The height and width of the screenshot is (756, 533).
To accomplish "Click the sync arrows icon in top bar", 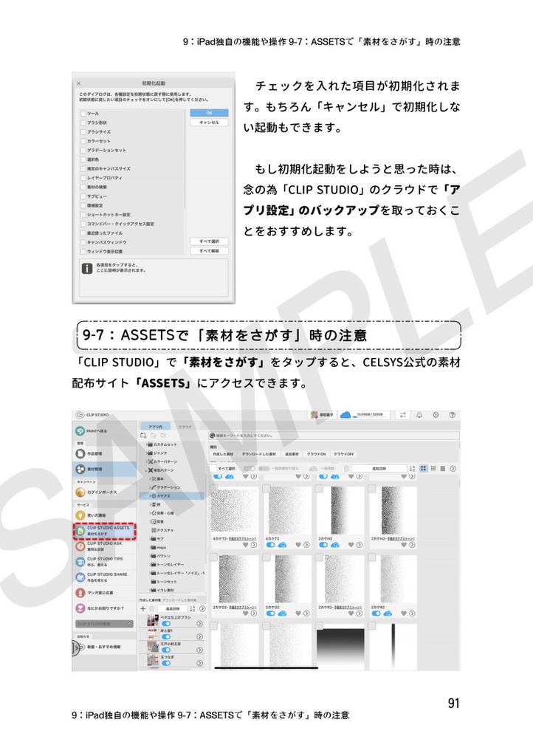I will pos(403,415).
